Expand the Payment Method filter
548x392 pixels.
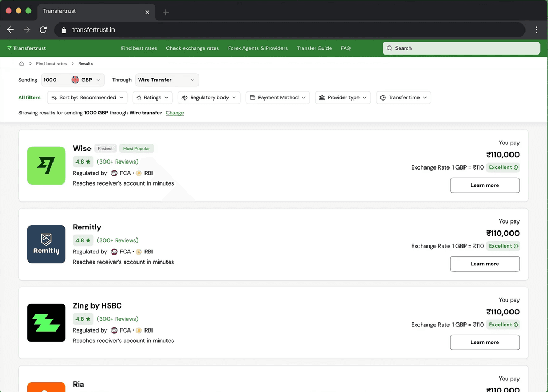coord(278,98)
